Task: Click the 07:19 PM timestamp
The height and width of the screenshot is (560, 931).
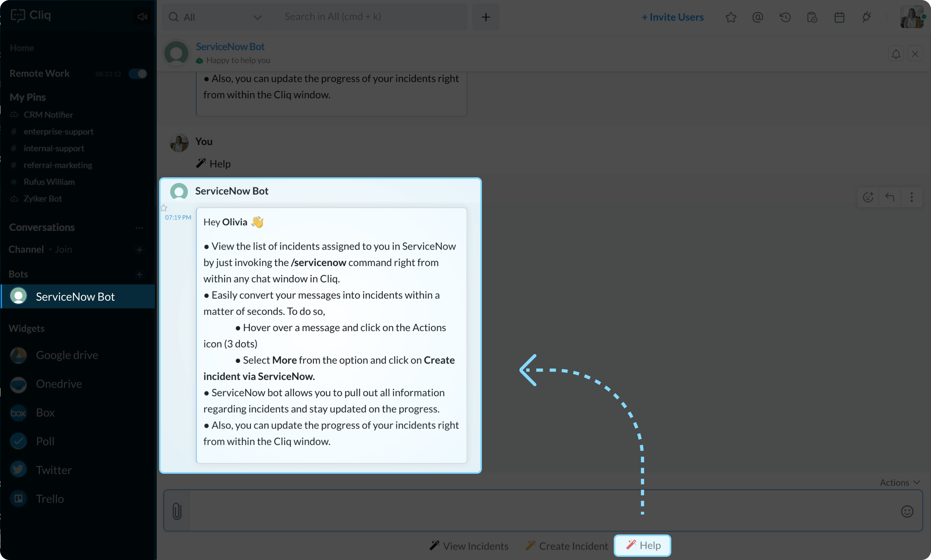Action: [178, 218]
